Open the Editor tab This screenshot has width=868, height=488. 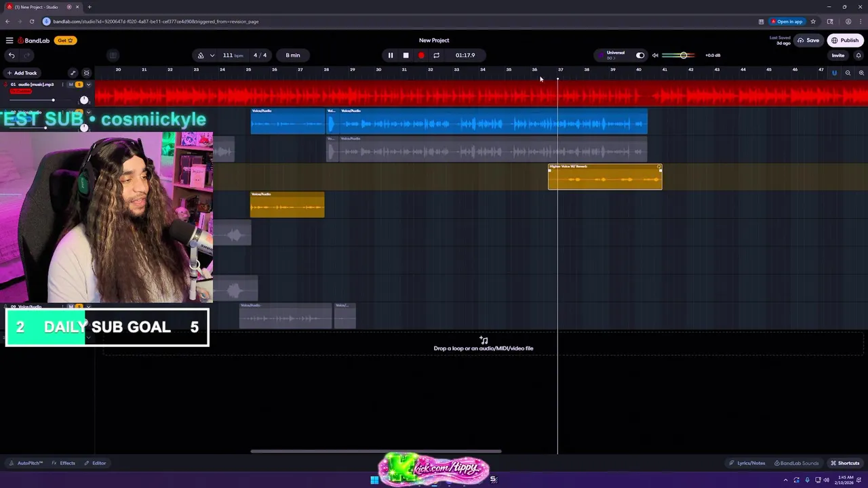coord(96,464)
